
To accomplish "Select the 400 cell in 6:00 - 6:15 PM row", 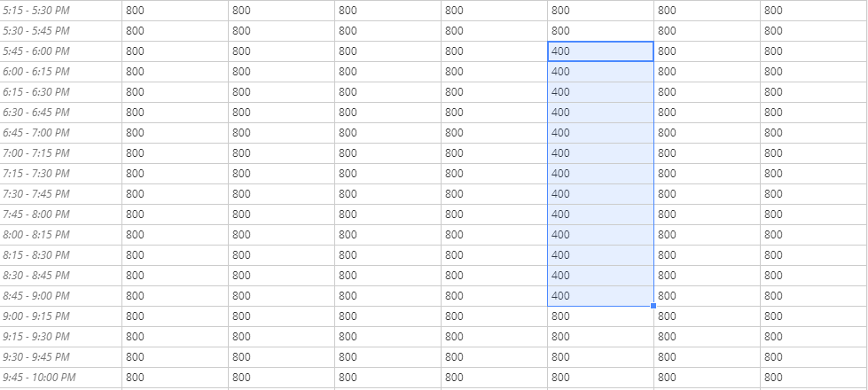I will [x=600, y=72].
